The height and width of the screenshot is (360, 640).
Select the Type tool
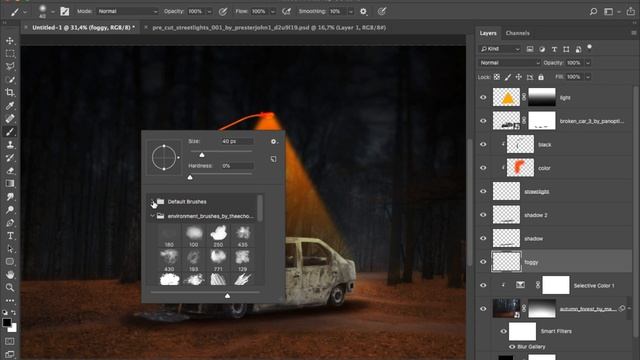click(10, 236)
